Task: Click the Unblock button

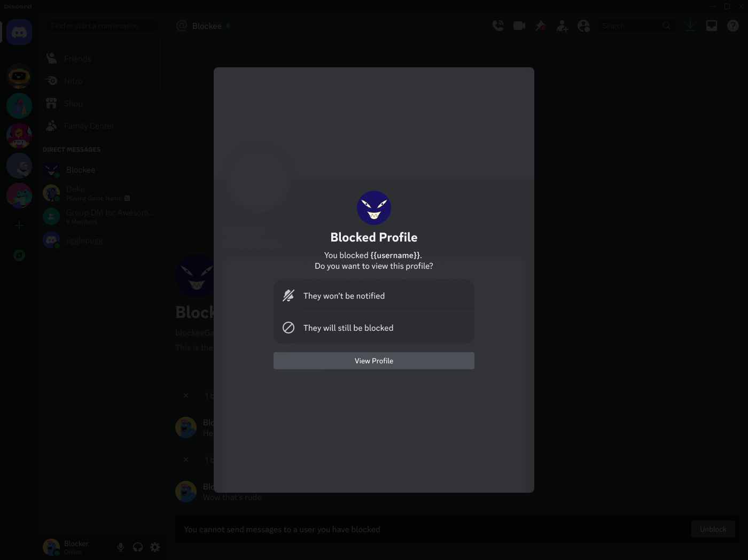Action: click(713, 529)
